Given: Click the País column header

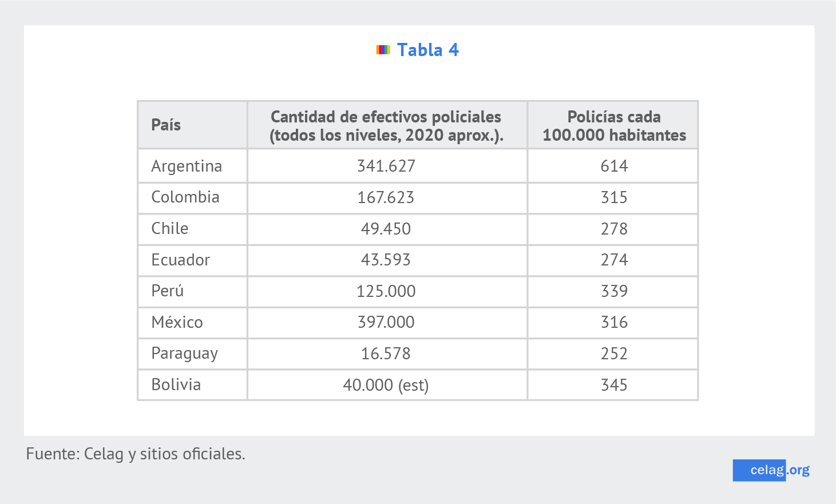Looking at the screenshot, I should (x=166, y=125).
